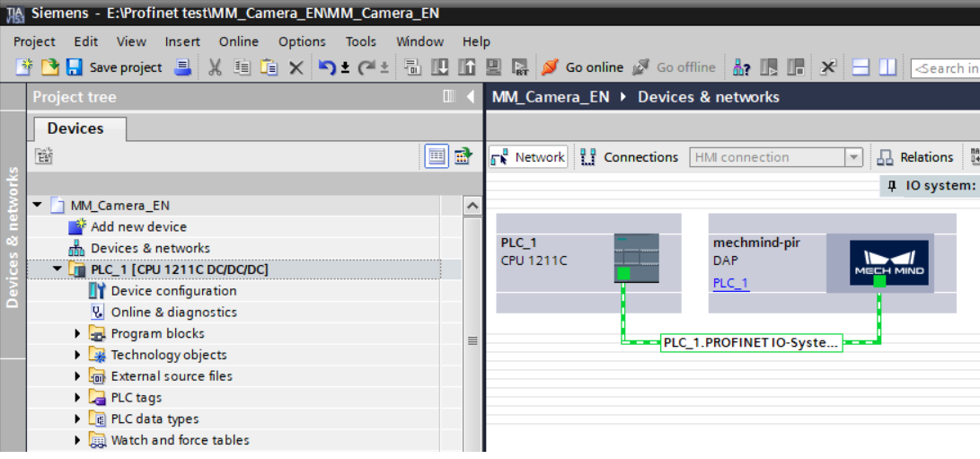Select the Devices tab in the project tree

[75, 128]
